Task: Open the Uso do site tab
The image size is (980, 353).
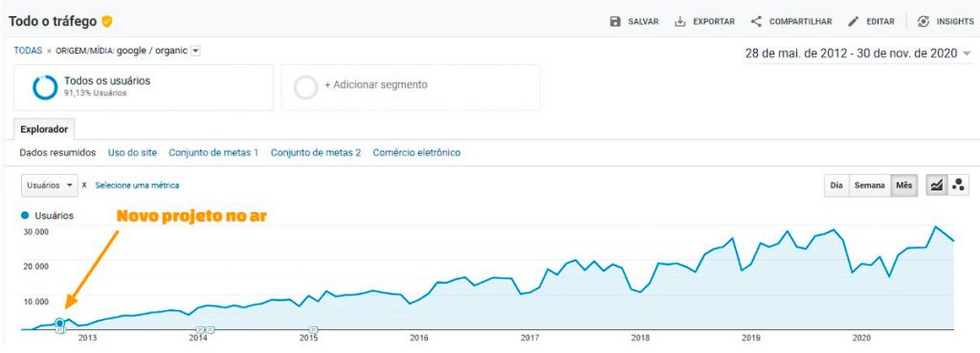Action: [132, 152]
